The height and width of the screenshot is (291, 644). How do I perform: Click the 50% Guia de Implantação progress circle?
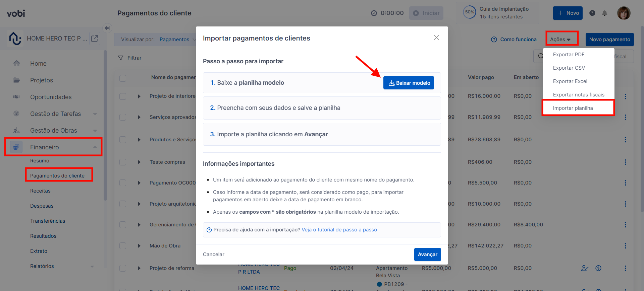coord(470,12)
